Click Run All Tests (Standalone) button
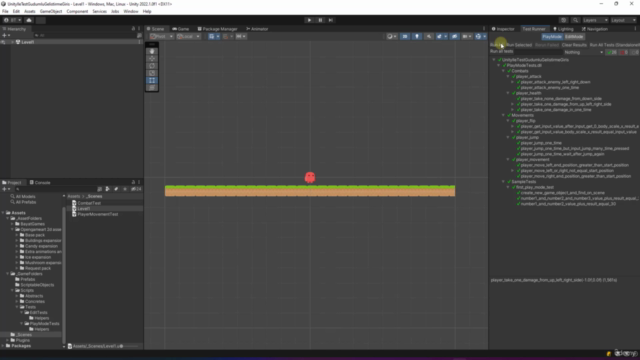Screen dimensions: 640x360 pyautogui.click(x=615, y=45)
